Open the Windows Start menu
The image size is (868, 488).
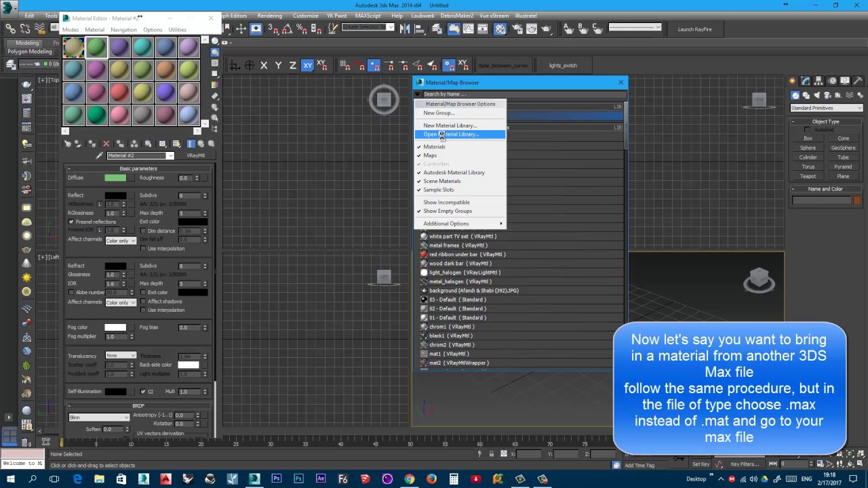[11, 479]
